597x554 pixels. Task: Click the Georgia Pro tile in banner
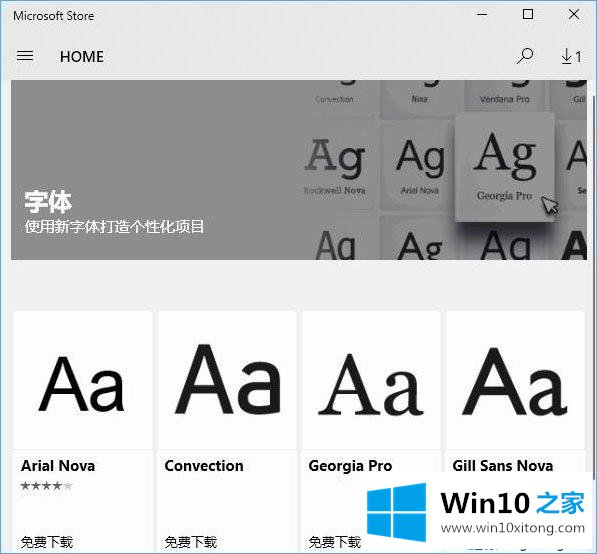tap(505, 167)
